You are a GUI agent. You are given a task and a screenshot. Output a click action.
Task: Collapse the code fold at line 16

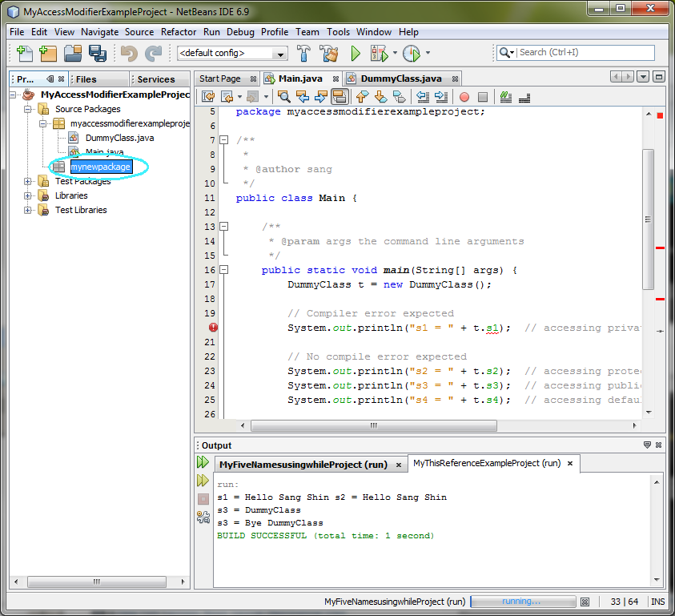[223, 270]
